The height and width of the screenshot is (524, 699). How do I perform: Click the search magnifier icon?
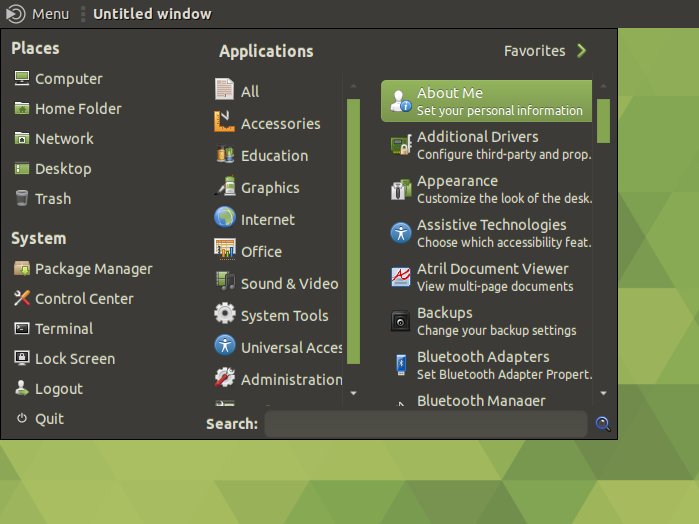[603, 423]
